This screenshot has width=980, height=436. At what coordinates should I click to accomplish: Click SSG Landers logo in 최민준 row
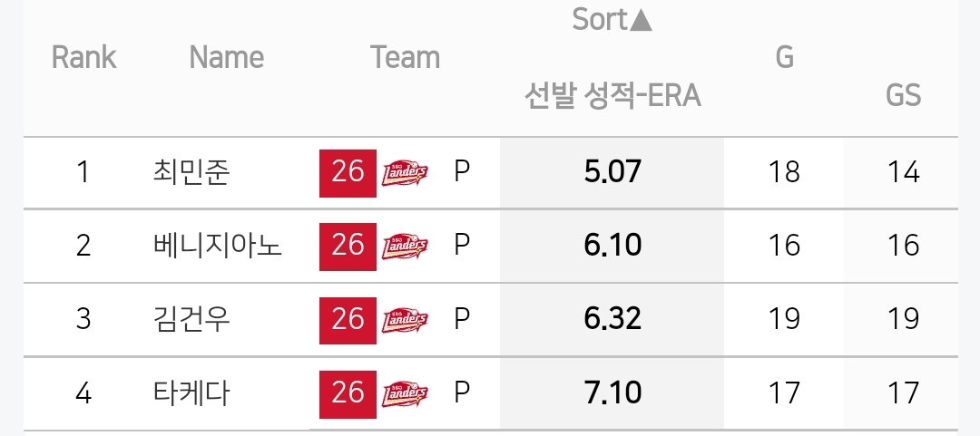point(405,173)
